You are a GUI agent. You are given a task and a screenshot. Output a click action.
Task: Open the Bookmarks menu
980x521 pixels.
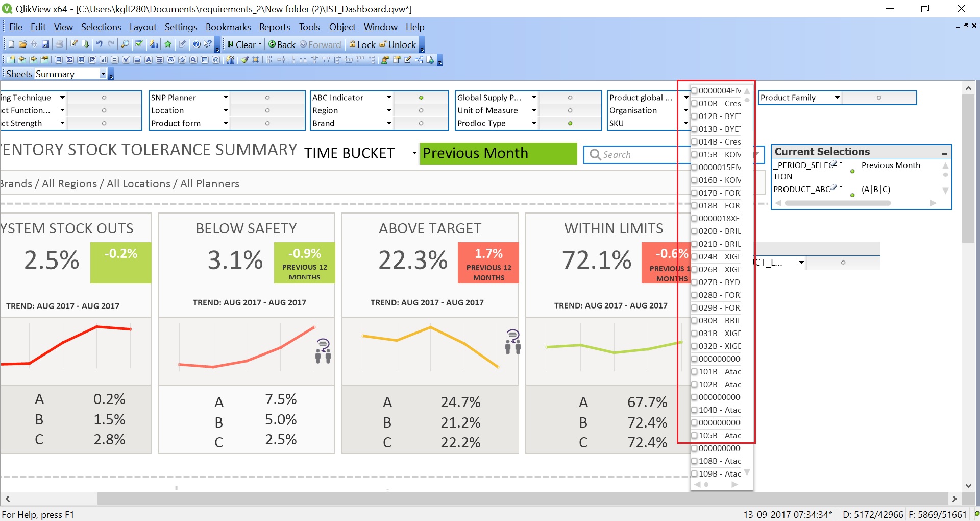coord(228,27)
